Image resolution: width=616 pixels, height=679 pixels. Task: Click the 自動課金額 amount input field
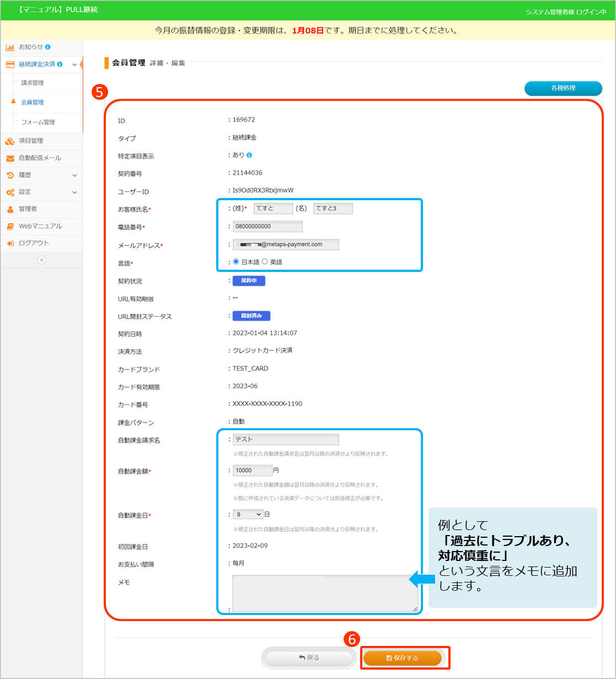(x=252, y=471)
